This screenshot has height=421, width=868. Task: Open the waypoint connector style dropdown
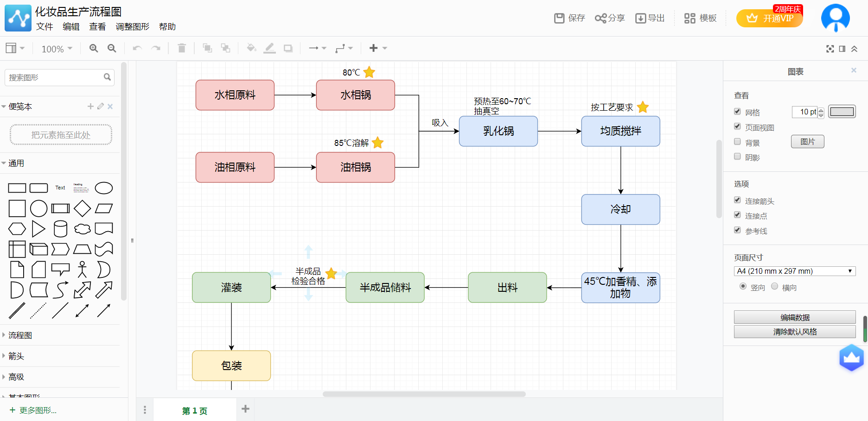[345, 48]
